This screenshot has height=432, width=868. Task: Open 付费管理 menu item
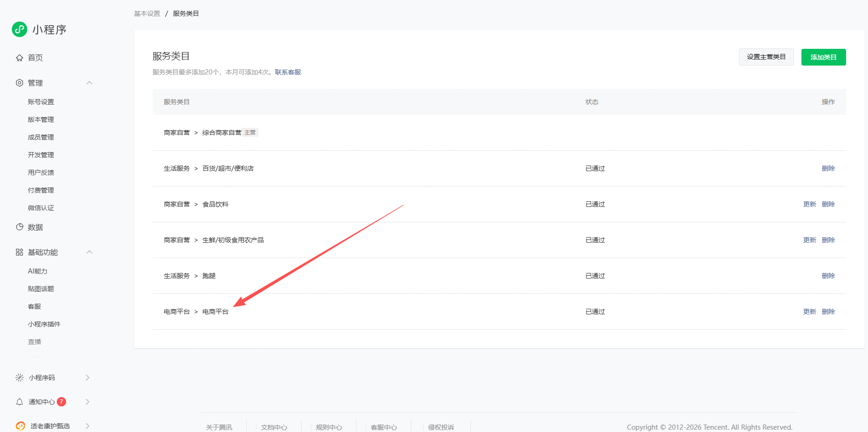tap(41, 190)
